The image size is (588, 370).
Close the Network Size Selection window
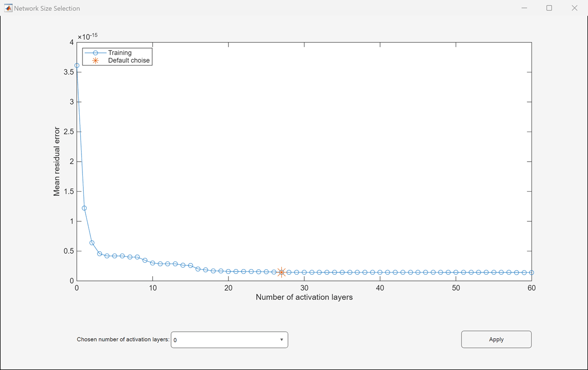(x=574, y=8)
